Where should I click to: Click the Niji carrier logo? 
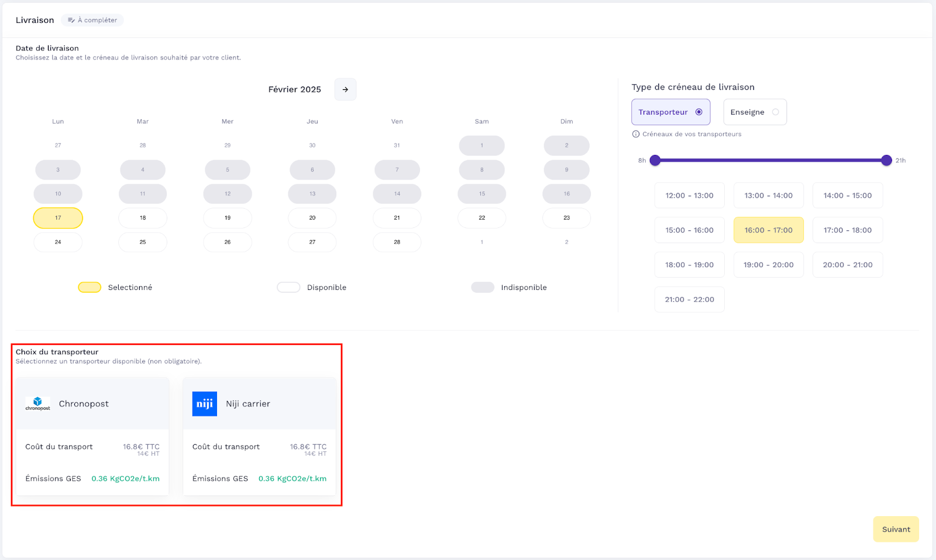click(204, 404)
